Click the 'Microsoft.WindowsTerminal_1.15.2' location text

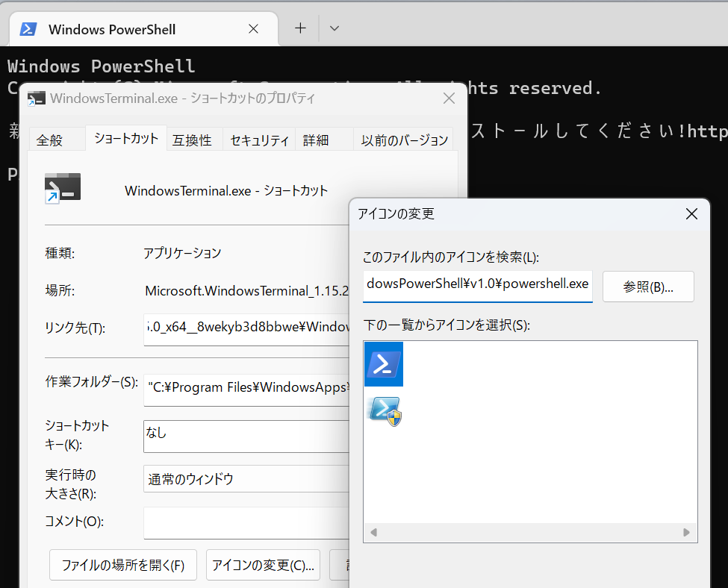(246, 290)
